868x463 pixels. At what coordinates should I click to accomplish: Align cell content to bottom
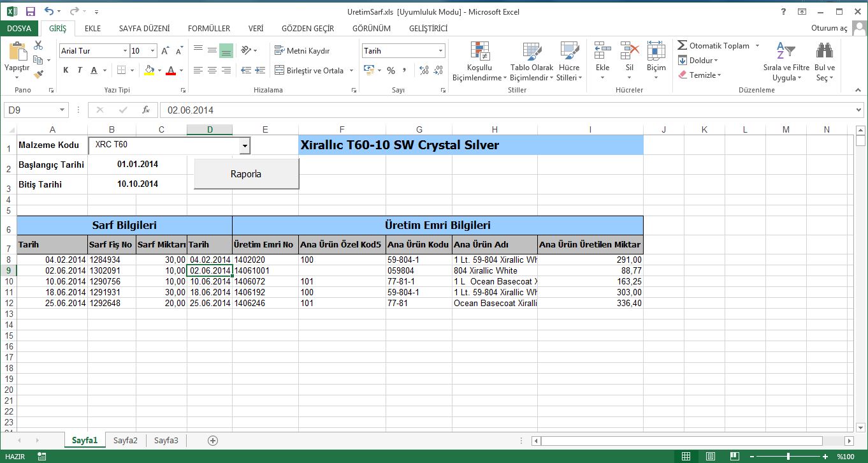click(226, 50)
